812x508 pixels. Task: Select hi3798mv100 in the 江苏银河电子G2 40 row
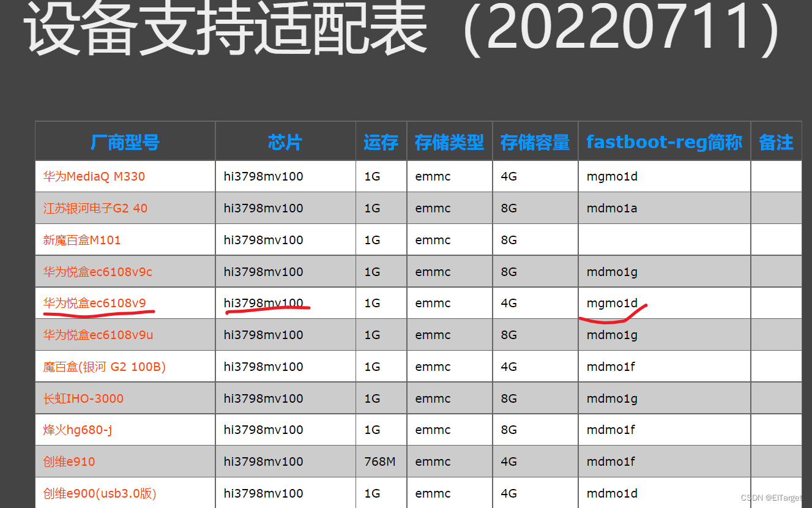264,208
